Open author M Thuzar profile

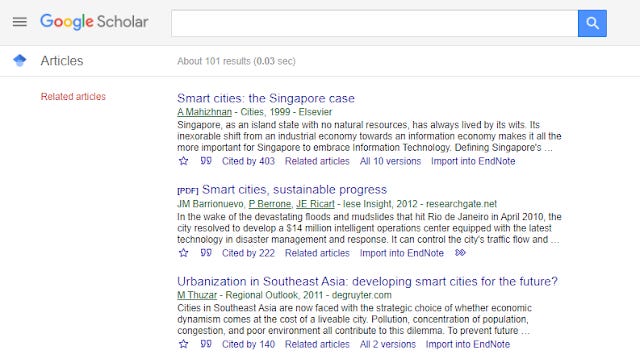[x=197, y=295]
